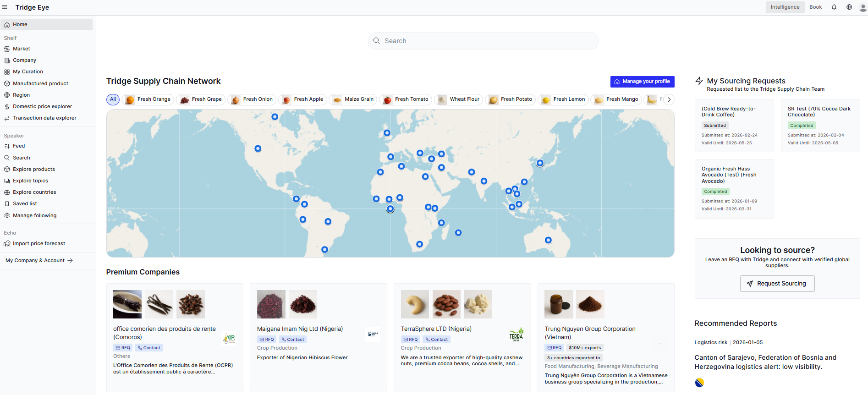868x395 pixels.
Task: Open the user profile avatar
Action: click(x=863, y=7)
